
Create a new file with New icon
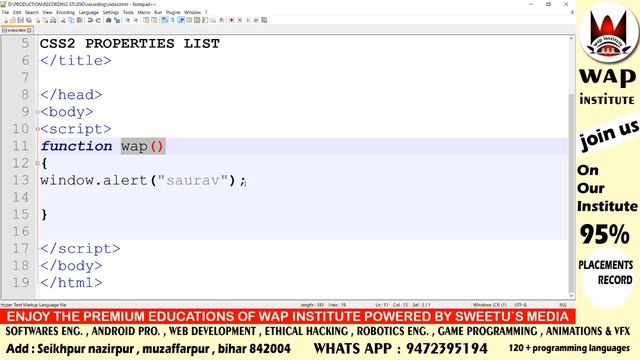pos(5,20)
